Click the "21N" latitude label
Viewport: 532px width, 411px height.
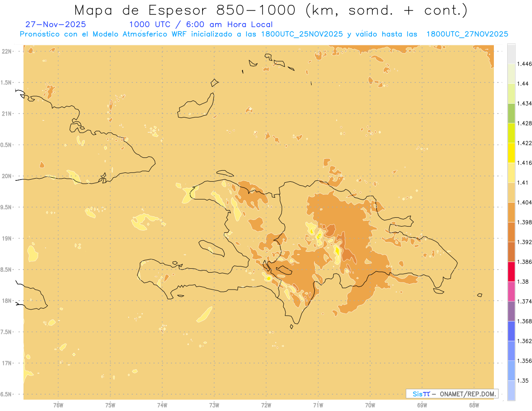tap(7, 114)
